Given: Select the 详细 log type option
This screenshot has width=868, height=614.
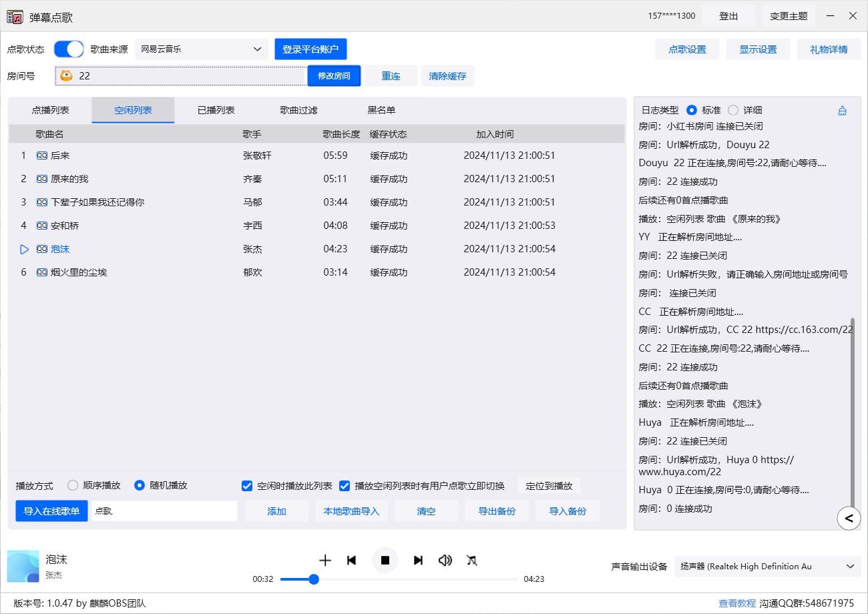Looking at the screenshot, I should click(x=733, y=109).
